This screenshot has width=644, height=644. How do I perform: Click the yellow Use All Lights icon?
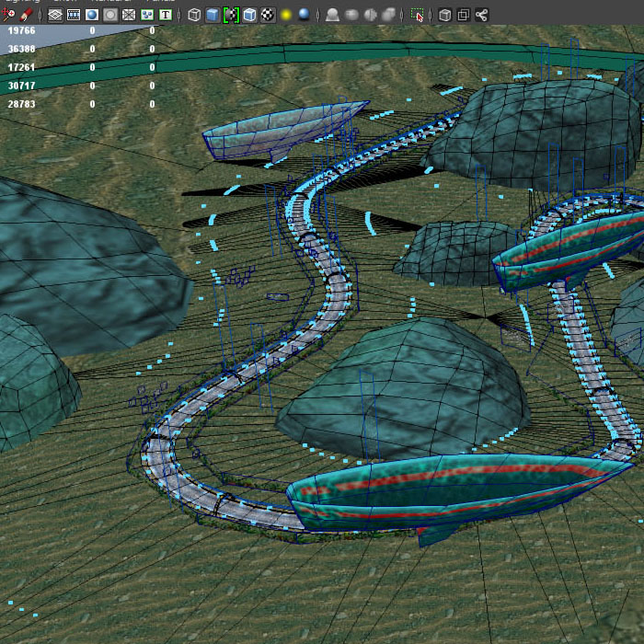click(286, 15)
